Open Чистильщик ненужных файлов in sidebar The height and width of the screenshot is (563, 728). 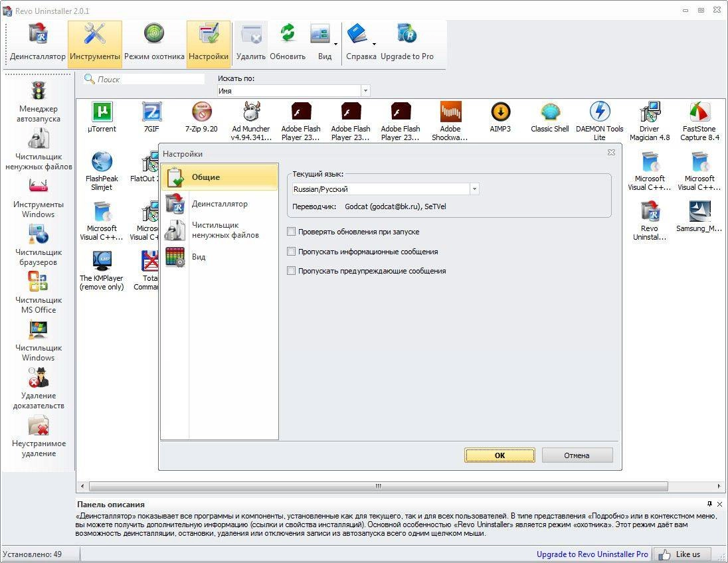tap(39, 149)
